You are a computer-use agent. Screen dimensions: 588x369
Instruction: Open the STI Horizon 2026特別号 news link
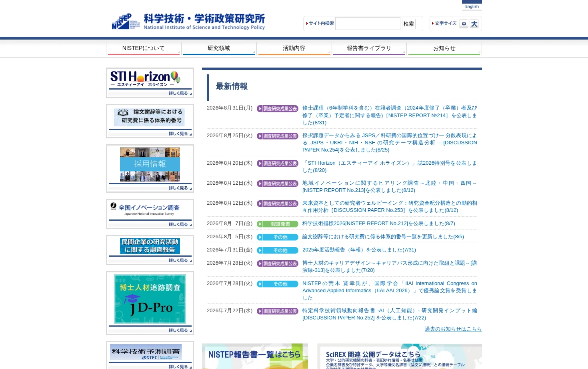[390, 167]
